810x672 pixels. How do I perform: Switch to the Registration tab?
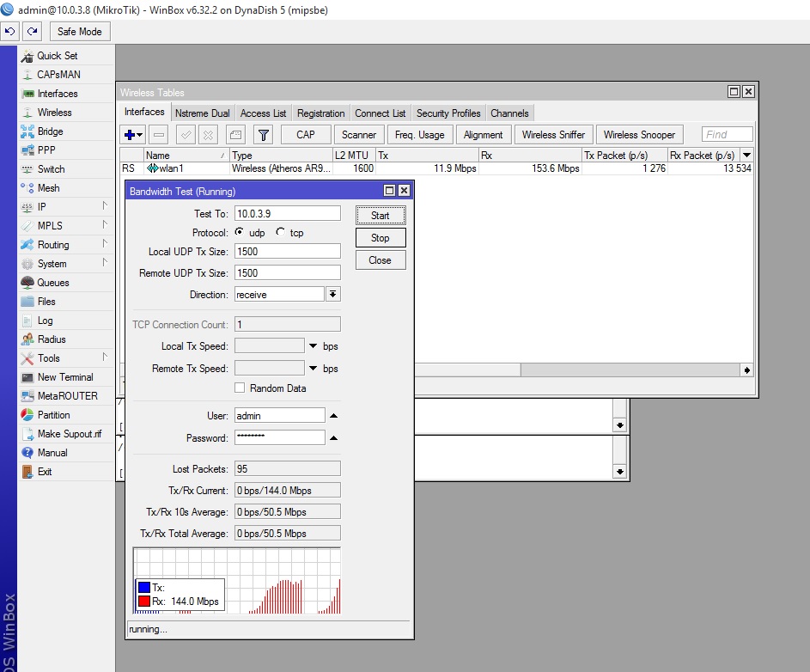click(x=320, y=113)
